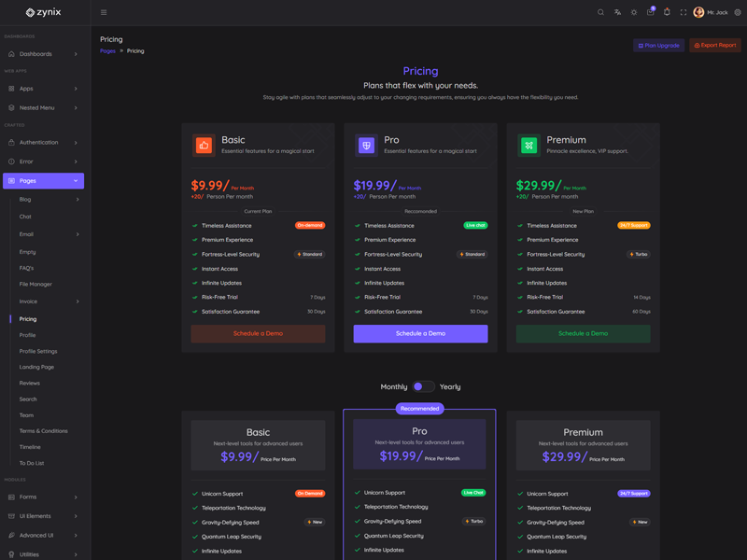Enter fullscreen mode from header
This screenshot has height=560, width=747.
click(x=684, y=12)
